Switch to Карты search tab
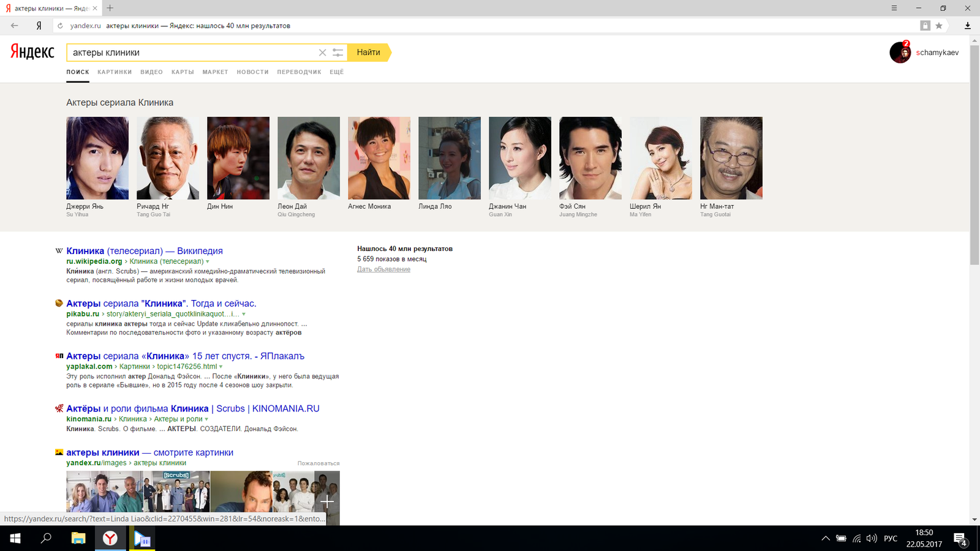 click(183, 72)
